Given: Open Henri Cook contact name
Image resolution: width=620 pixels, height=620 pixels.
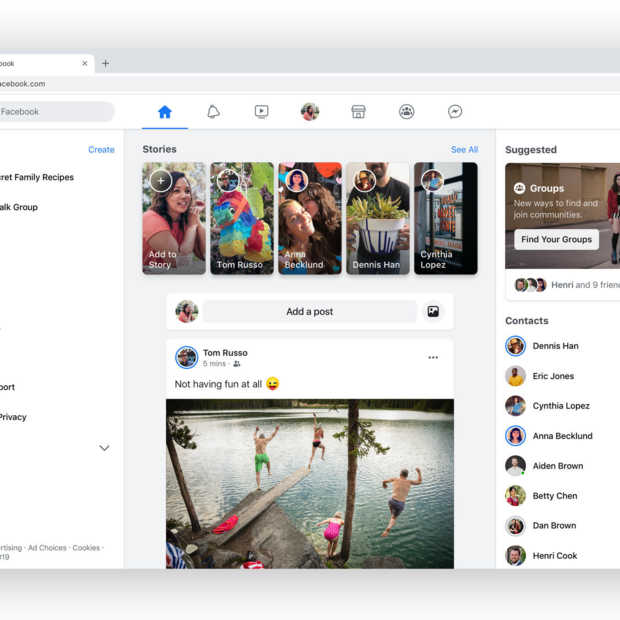Looking at the screenshot, I should [555, 556].
